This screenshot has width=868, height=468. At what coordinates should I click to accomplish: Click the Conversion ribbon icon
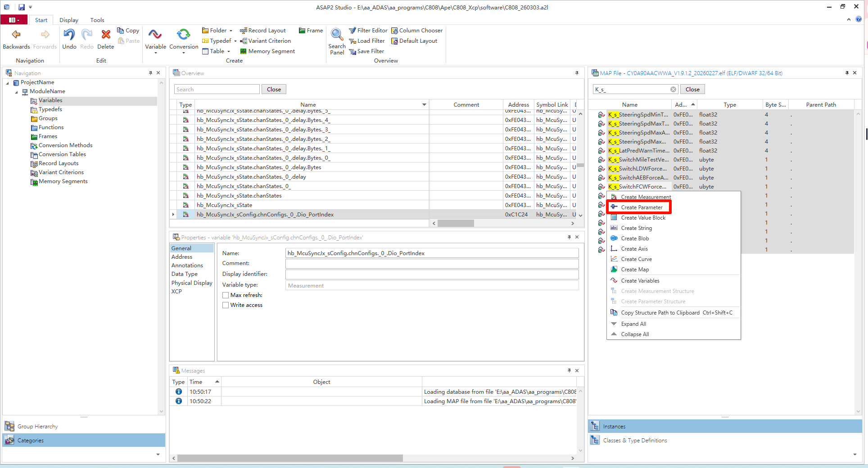pos(184,35)
